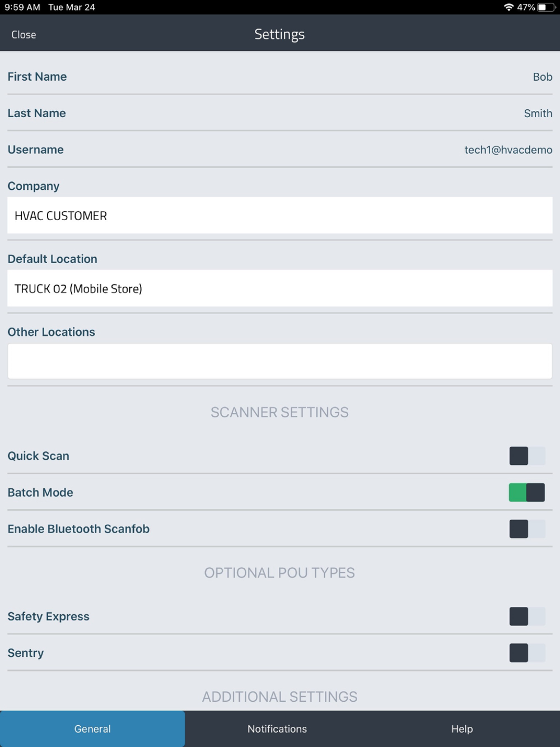
Task: Enable the Quick Scan toggle
Action: tap(526, 456)
